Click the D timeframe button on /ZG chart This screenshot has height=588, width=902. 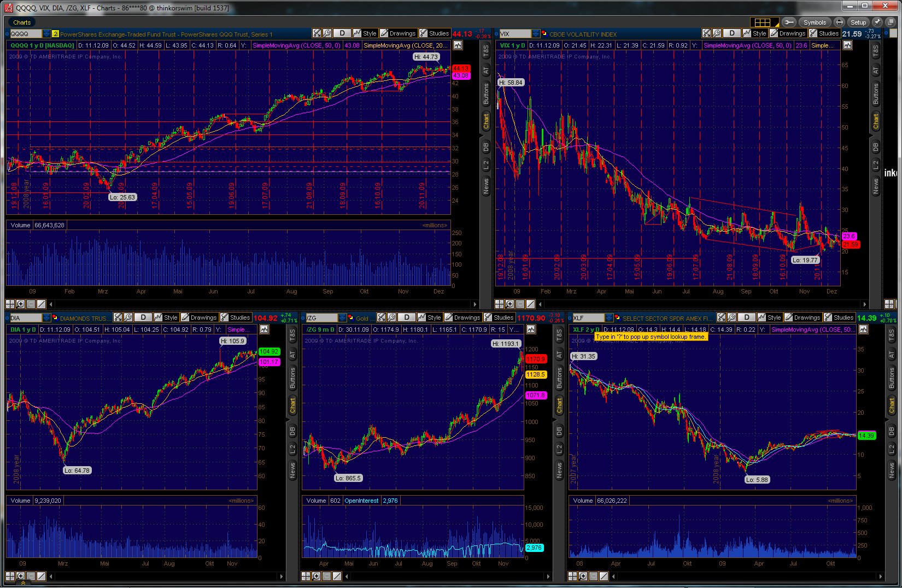(x=407, y=317)
